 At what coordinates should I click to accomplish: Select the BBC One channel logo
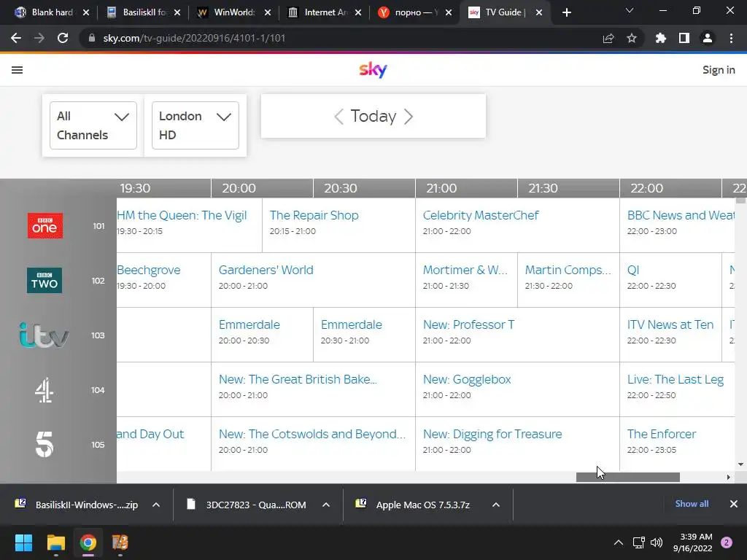point(44,226)
